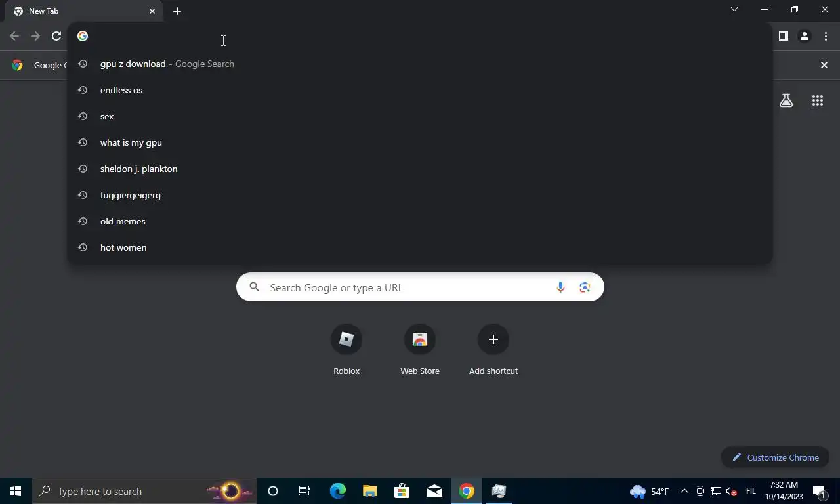Image resolution: width=840 pixels, height=504 pixels.
Task: Open the Google apps grid
Action: click(817, 100)
